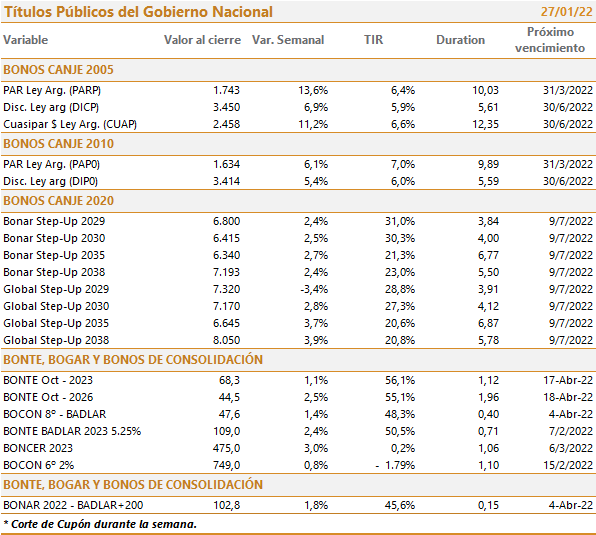
Task: Select the 'Var. Semanal' column header
Action: [288, 40]
